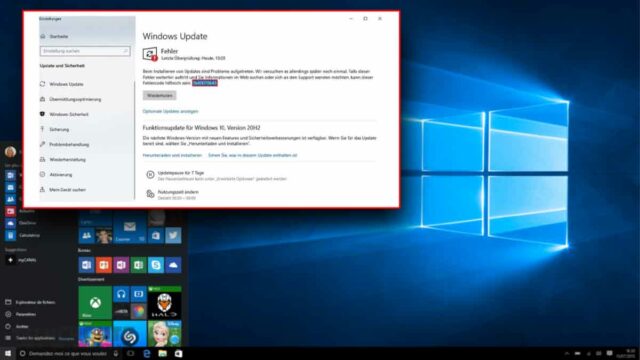This screenshot has width=640, height=360.
Task: Go to Startseite in Settings sidebar
Action: [x=59, y=36]
